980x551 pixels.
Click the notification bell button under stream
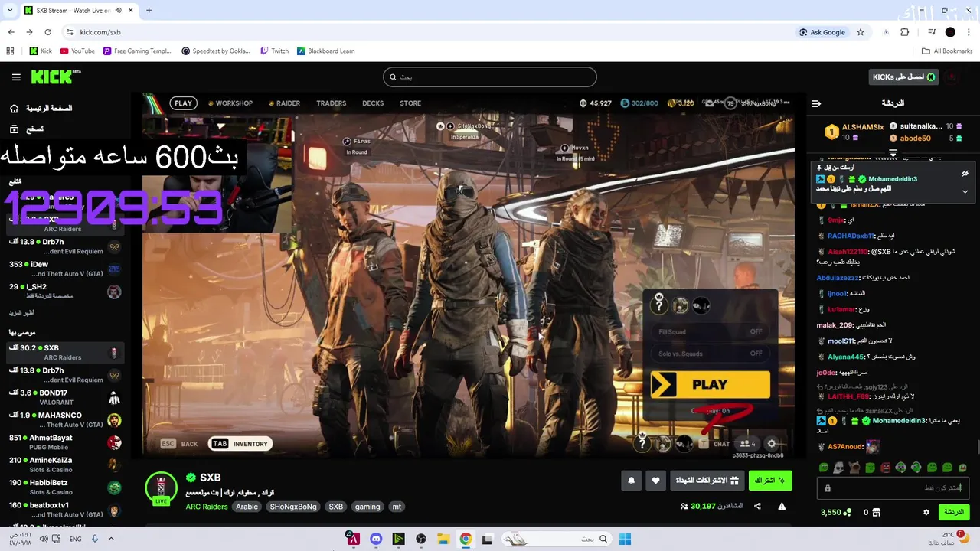click(632, 481)
